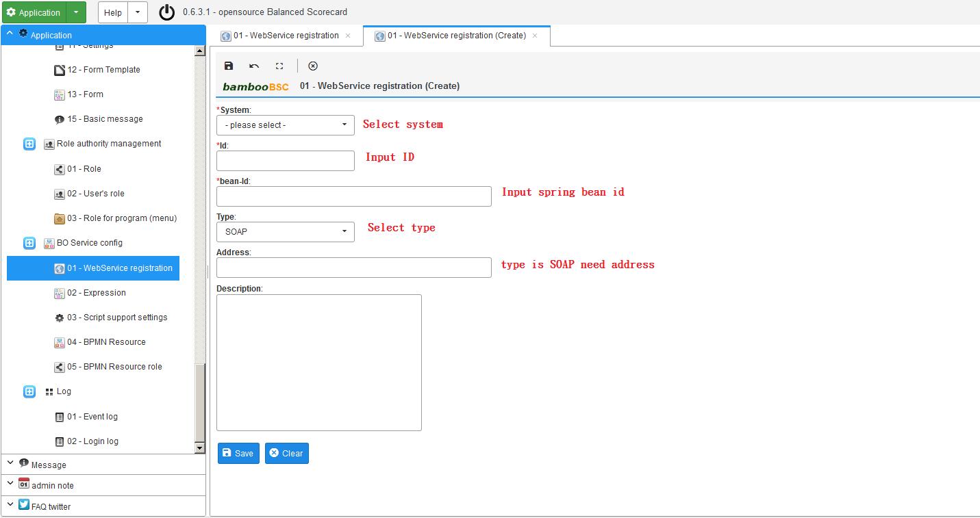
Task: Click the FAQ twitter bird icon
Action: [x=24, y=505]
